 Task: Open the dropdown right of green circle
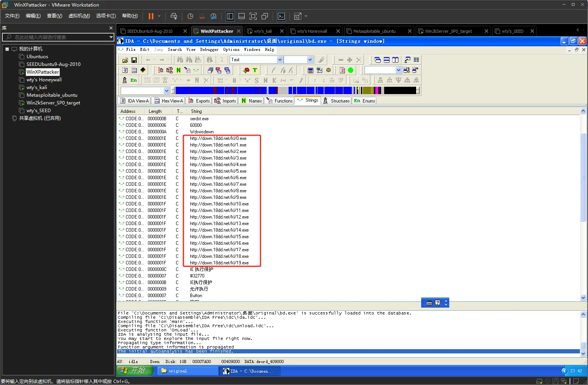point(398,70)
